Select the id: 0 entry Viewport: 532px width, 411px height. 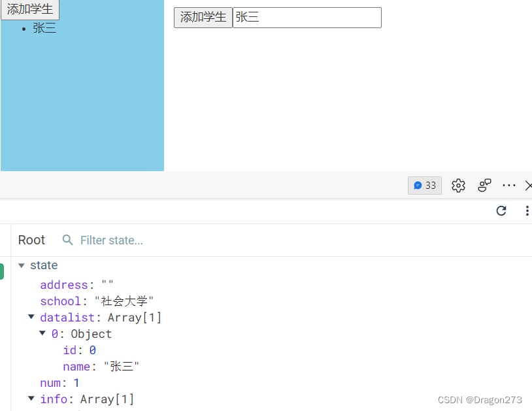(79, 350)
